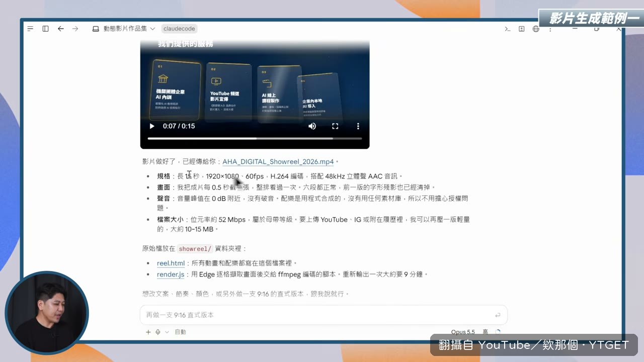Click the preview panel icon beside terminal
The image size is (644, 362).
(522, 29)
